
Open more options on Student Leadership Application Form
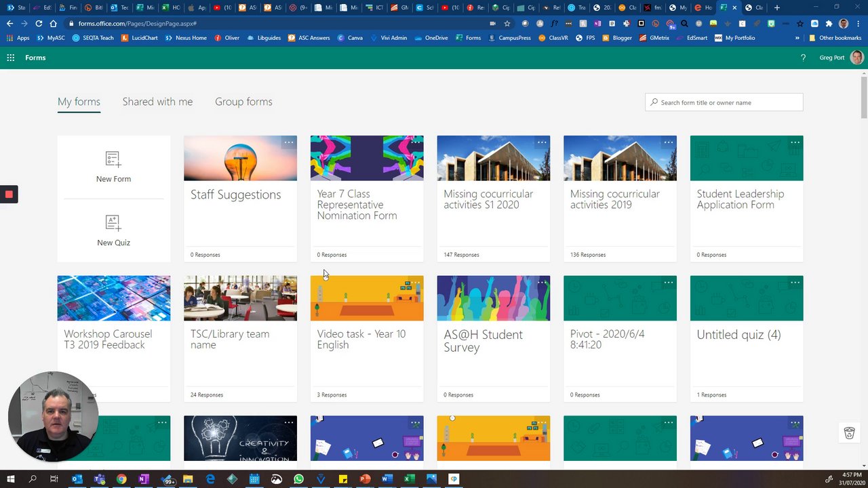point(795,142)
